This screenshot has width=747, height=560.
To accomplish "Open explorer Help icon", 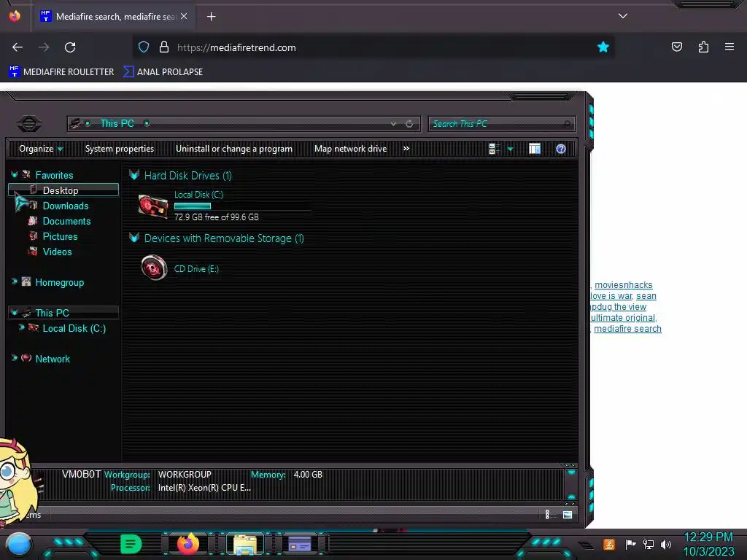I will coord(561,149).
